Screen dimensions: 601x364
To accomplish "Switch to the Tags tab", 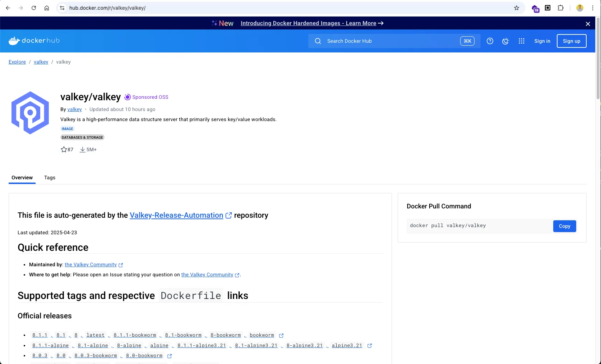I will pos(50,178).
